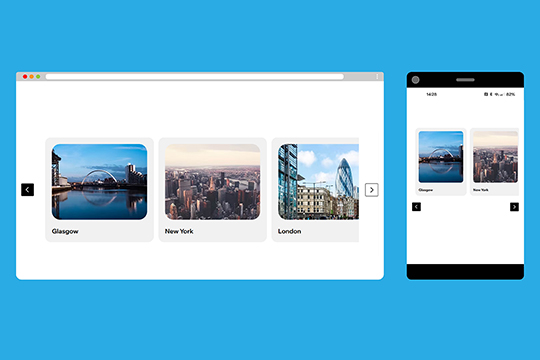Tap the phone status bar clock
The image size is (540, 360).
pos(432,94)
